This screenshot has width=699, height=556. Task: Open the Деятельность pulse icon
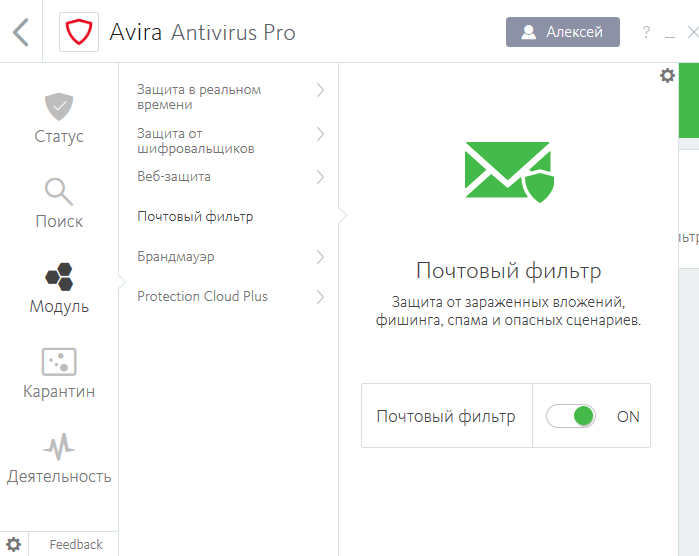click(59, 447)
